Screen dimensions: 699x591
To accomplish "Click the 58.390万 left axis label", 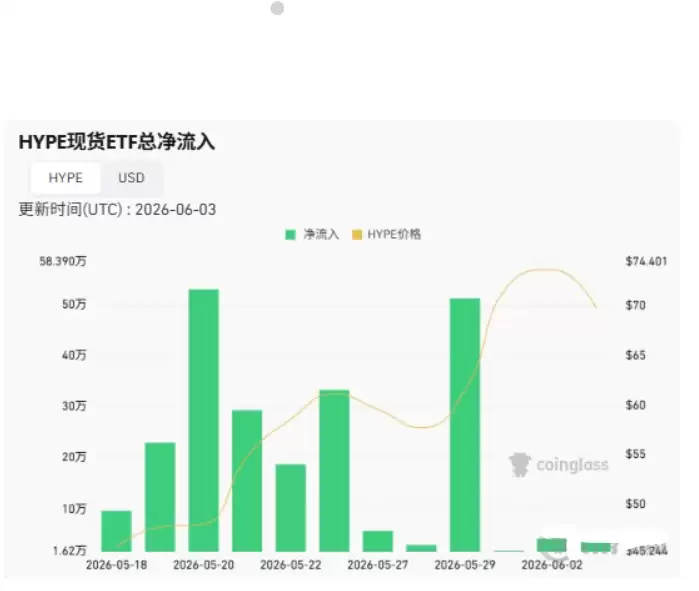I will point(63,261).
